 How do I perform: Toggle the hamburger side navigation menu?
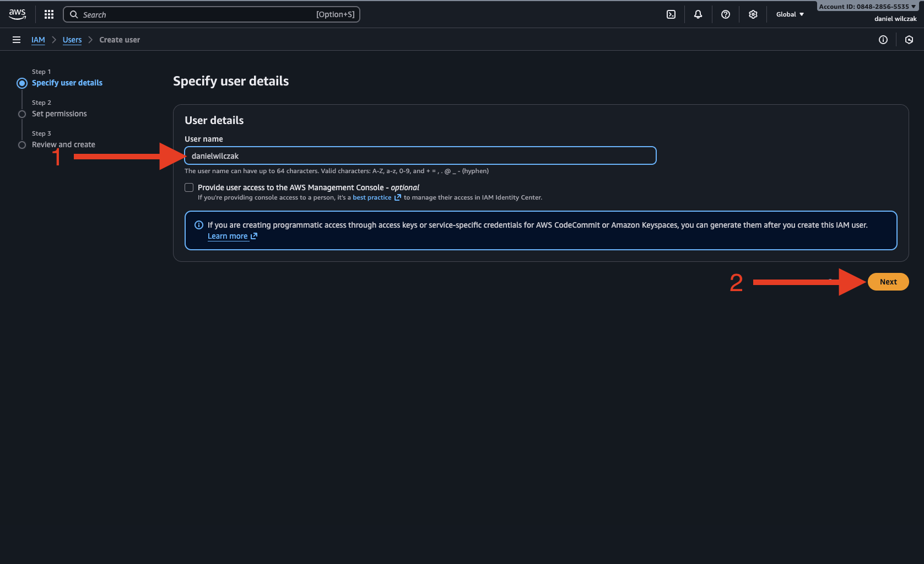[x=17, y=40]
